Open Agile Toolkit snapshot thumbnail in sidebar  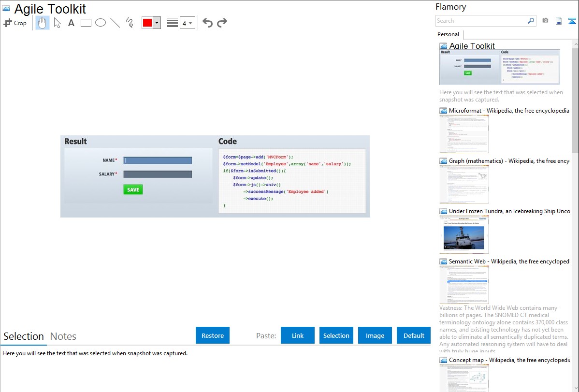500,67
